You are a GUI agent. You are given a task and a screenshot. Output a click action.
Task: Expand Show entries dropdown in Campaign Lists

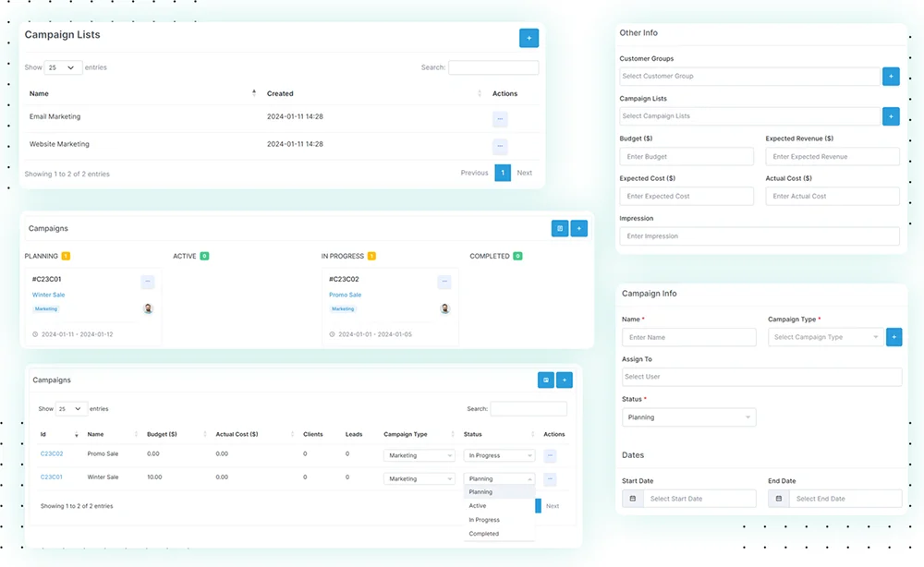tap(63, 67)
